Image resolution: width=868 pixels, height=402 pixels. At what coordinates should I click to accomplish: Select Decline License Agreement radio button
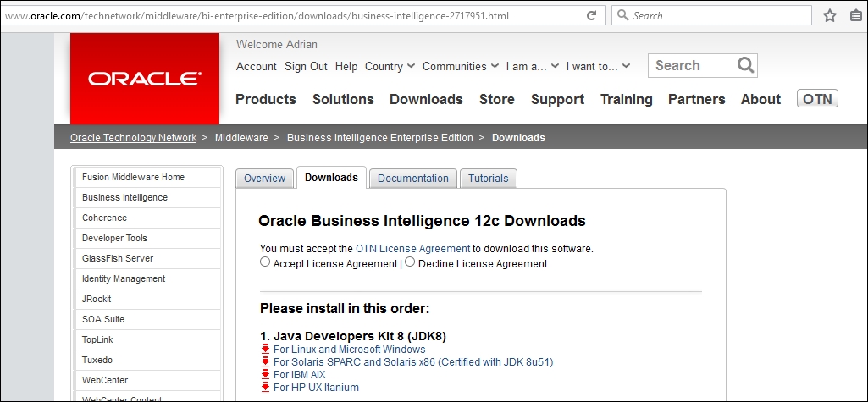410,262
